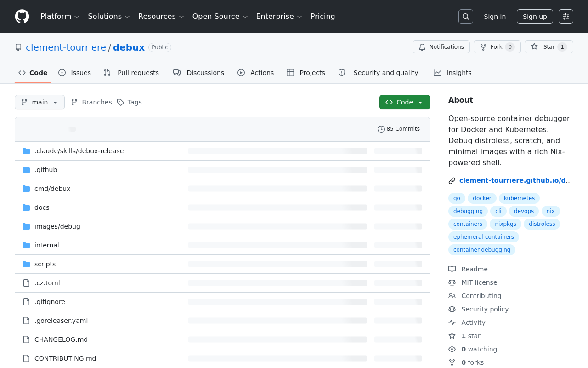Screen dimensions: 588x368
Task: Click the link chain icon in About
Action: point(452,181)
